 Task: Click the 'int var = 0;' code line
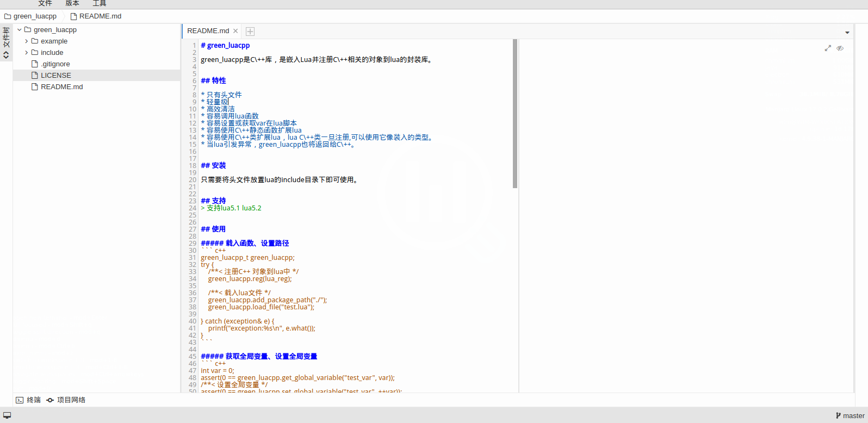coord(218,371)
